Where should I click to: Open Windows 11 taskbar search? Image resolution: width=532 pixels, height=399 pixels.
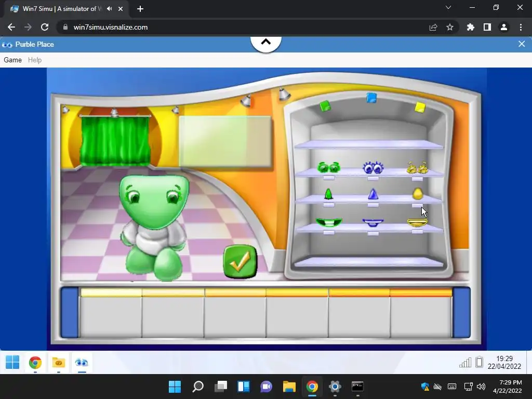click(198, 387)
